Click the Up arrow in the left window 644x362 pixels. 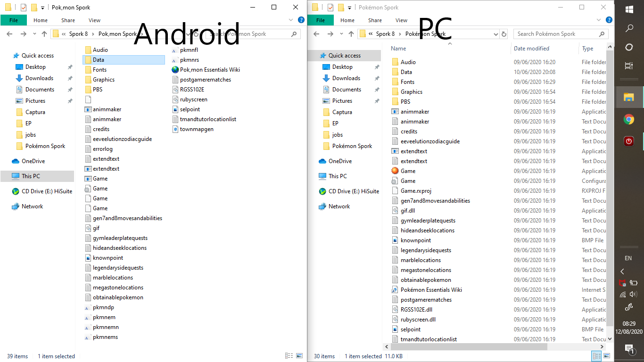[x=44, y=34]
